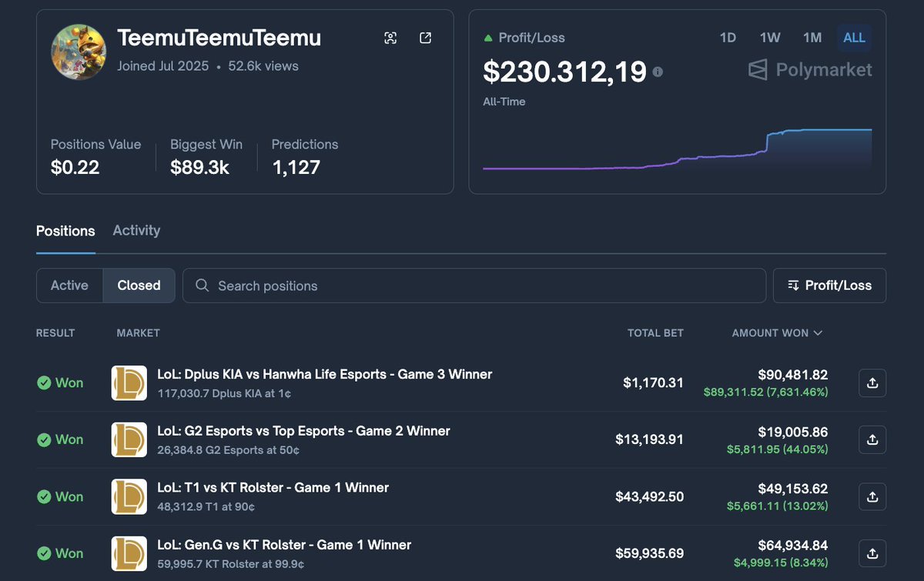Click the AMOUNT WON column sort chevron
924x581 pixels.
tap(818, 333)
